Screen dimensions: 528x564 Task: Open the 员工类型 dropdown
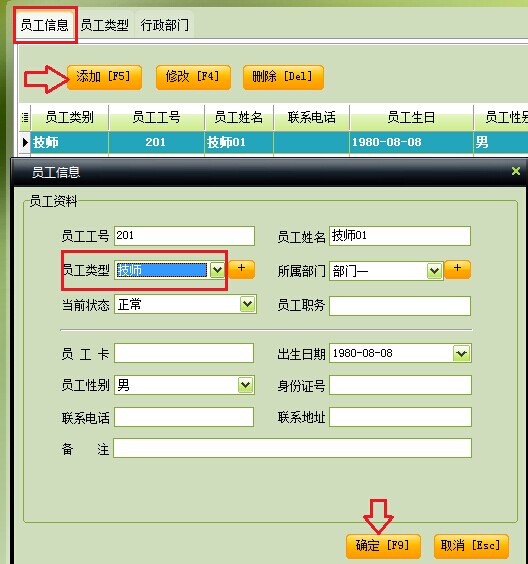pyautogui.click(x=217, y=270)
